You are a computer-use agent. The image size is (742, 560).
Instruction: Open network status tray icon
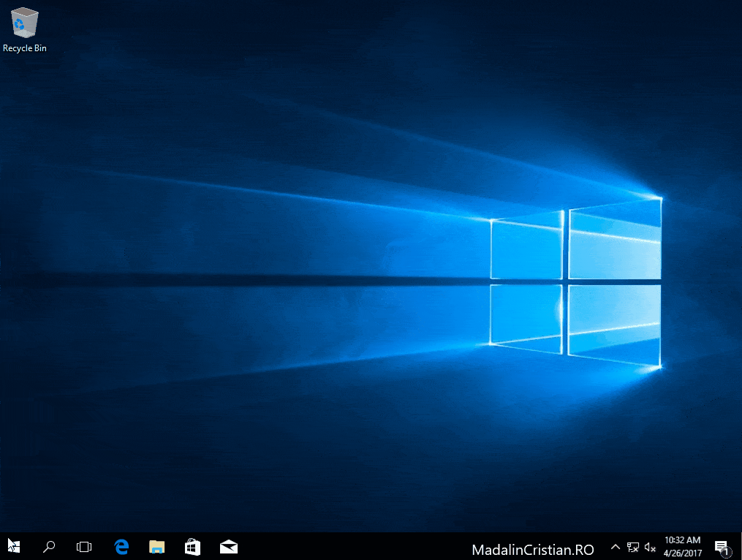click(632, 548)
